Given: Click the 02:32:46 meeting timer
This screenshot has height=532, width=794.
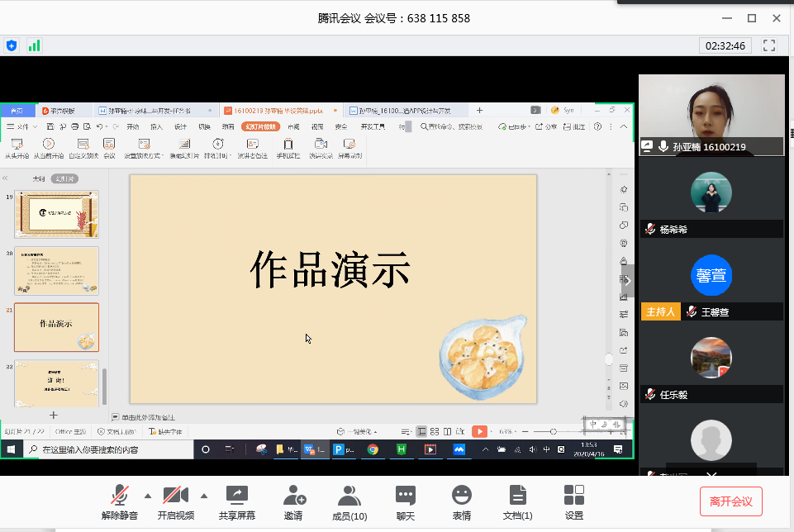Looking at the screenshot, I should (722, 45).
